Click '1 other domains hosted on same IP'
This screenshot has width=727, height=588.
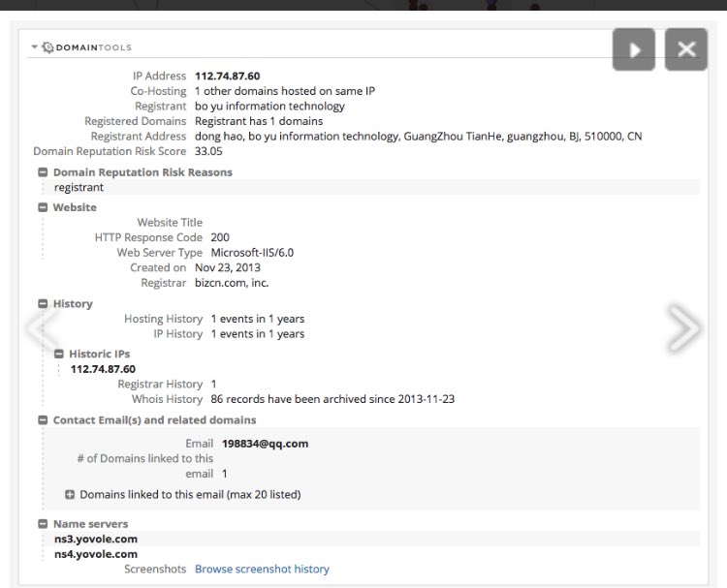[285, 91]
